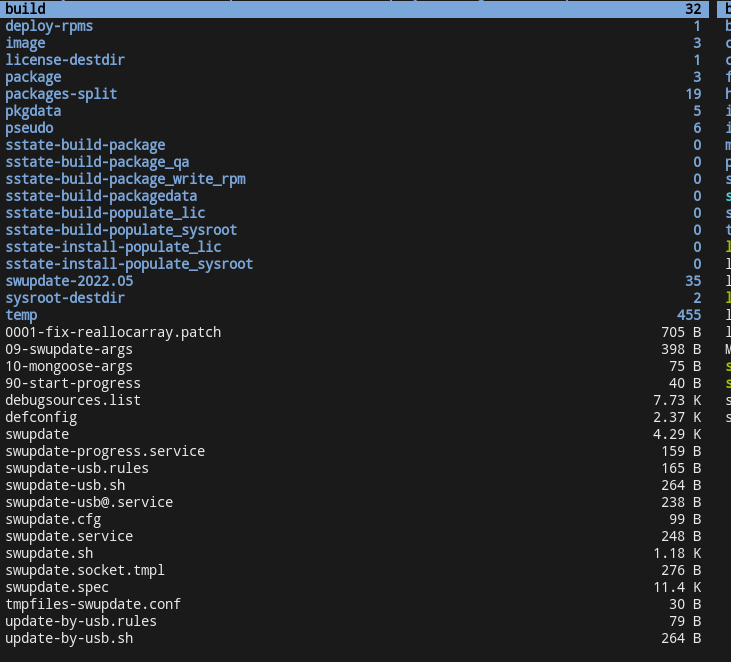731x662 pixels.
Task: Select the update-by-usb.rules file
Action: [81, 621]
